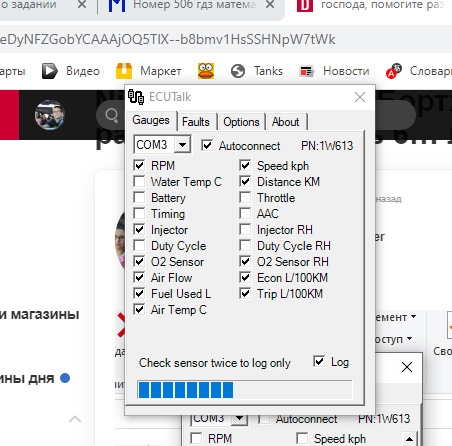Expand the background window COM3 dropdown

240,418
